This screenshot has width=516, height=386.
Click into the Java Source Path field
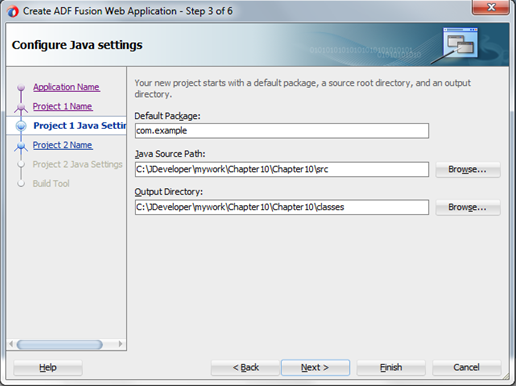point(282,169)
